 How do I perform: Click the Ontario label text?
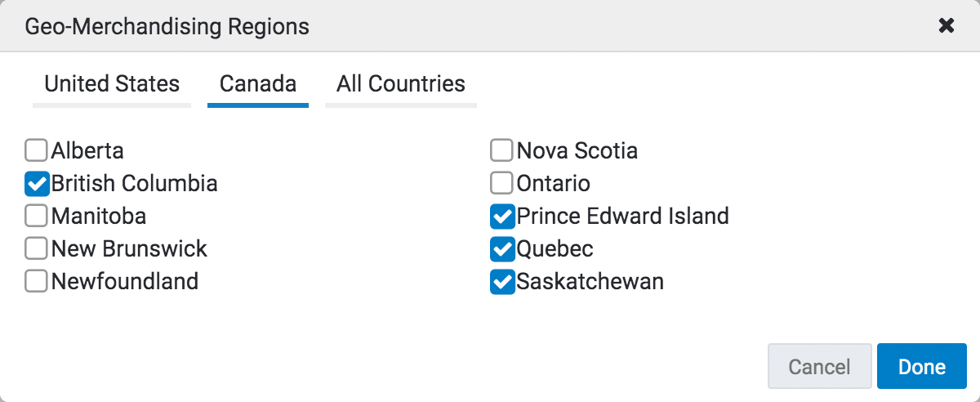553,183
